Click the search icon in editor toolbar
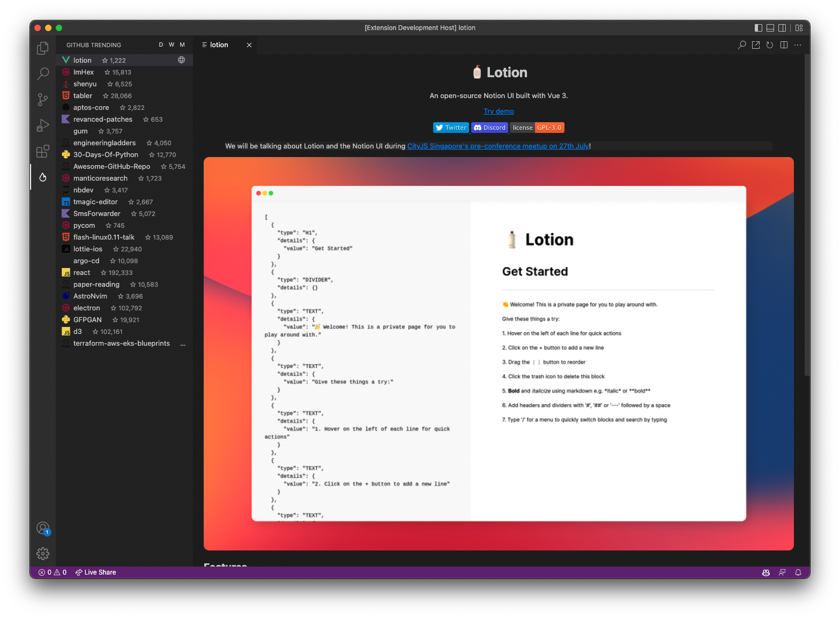This screenshot has height=618, width=840. 742,45
